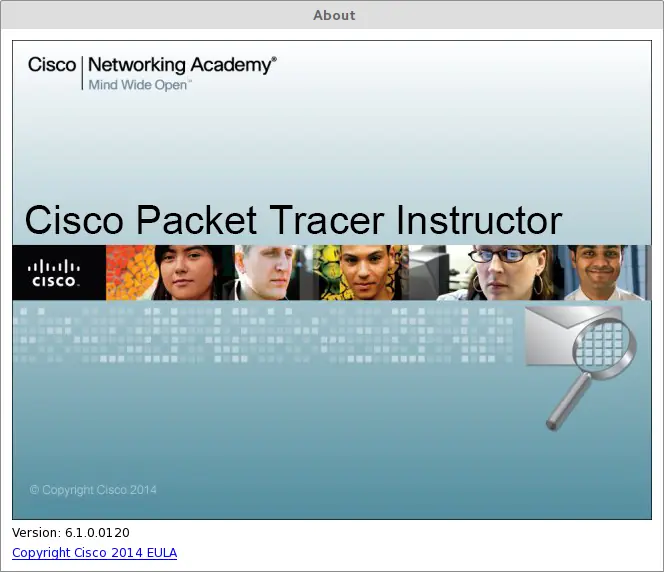Image resolution: width=664 pixels, height=572 pixels.
Task: Click the © Copyright Cisco 2014 banner text
Action: (93, 490)
